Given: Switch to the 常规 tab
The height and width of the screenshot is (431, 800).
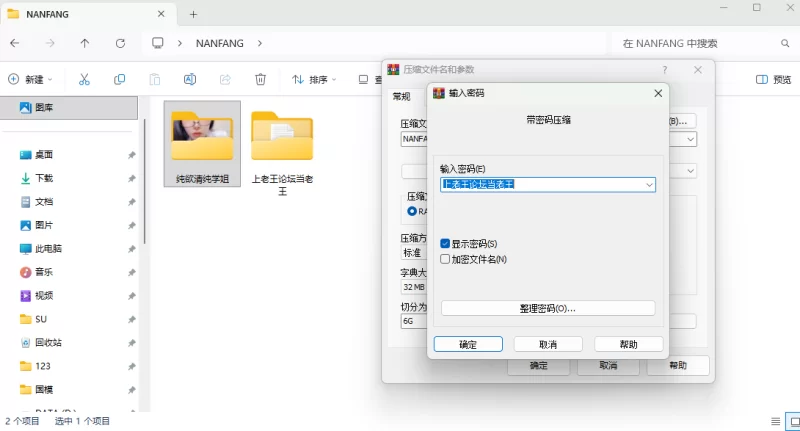Looking at the screenshot, I should tap(401, 97).
